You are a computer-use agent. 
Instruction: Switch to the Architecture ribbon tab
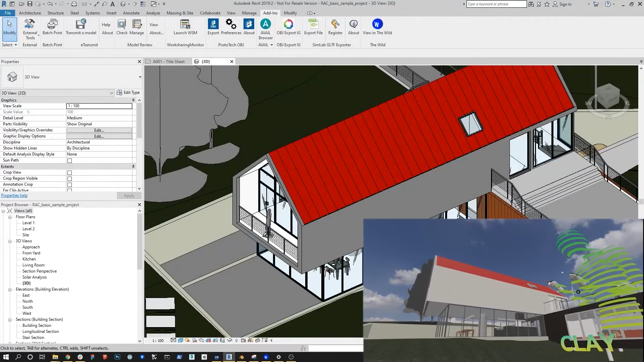[x=30, y=13]
